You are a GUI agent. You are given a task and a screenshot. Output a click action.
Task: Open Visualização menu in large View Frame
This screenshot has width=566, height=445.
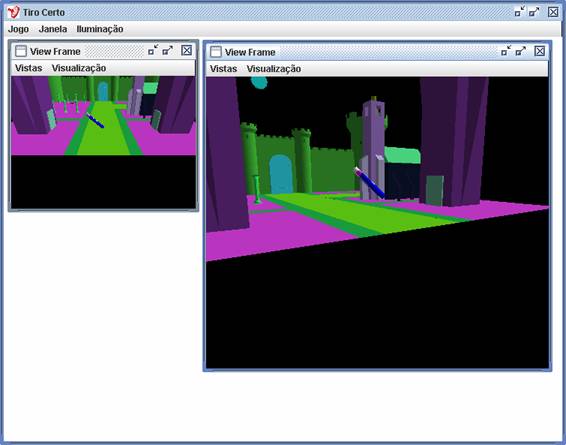[x=274, y=69]
